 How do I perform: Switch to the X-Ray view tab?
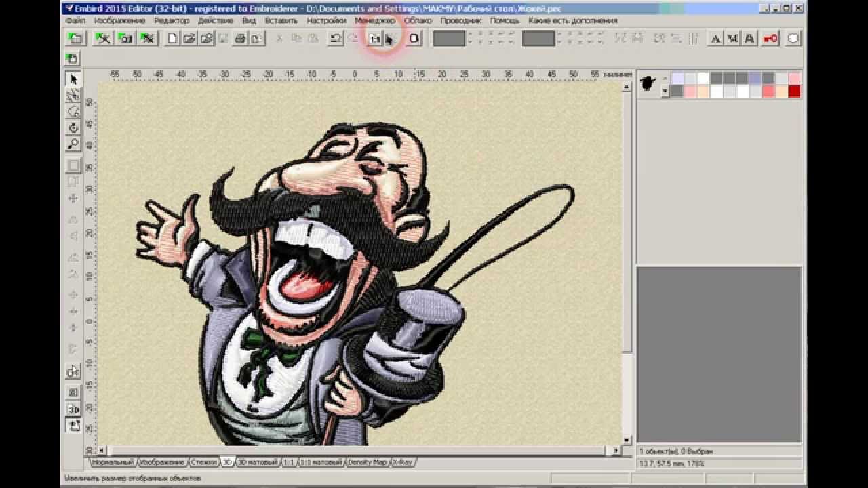[403, 462]
